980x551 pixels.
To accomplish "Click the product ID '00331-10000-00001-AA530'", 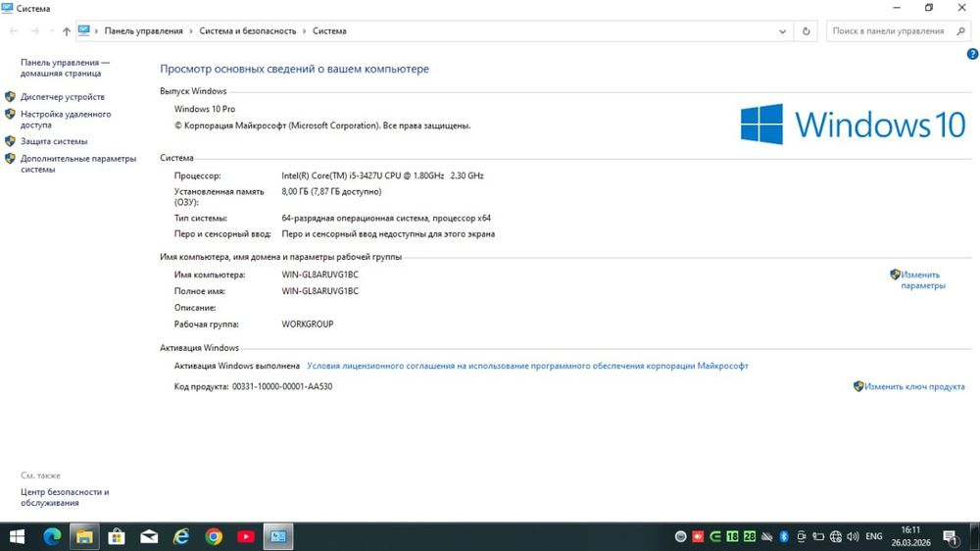I will pos(282,386).
